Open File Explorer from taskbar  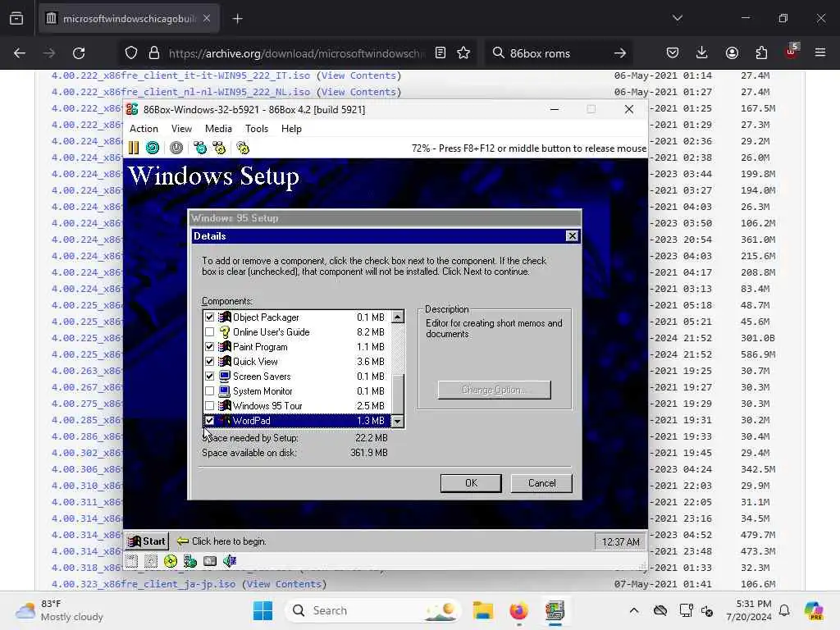[x=482, y=610]
